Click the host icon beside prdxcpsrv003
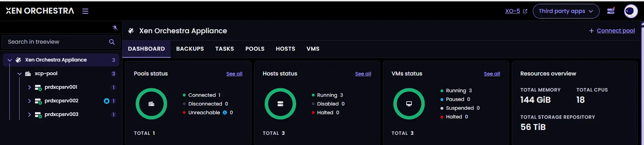The image size is (644, 145). (x=38, y=115)
